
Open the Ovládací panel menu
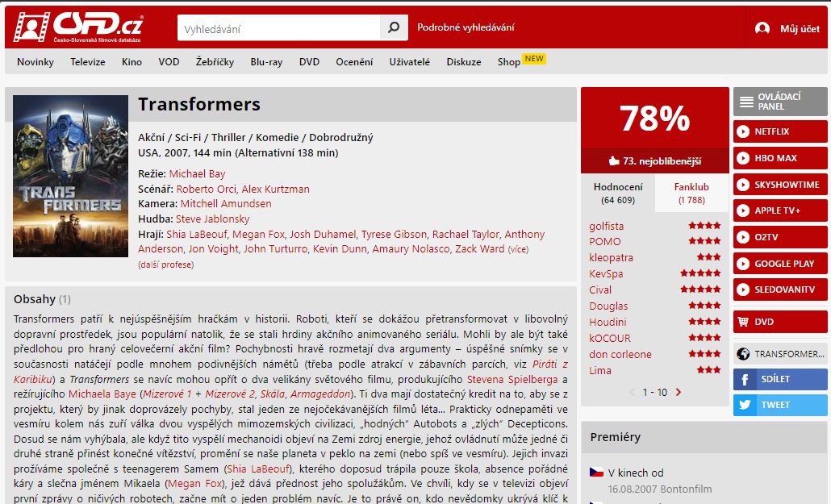click(779, 102)
